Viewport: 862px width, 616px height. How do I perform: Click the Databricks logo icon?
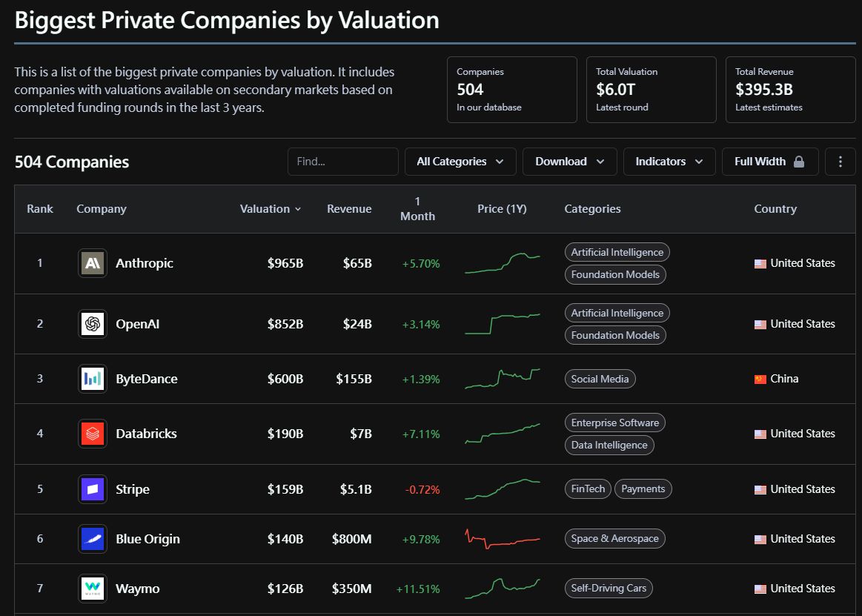point(93,434)
